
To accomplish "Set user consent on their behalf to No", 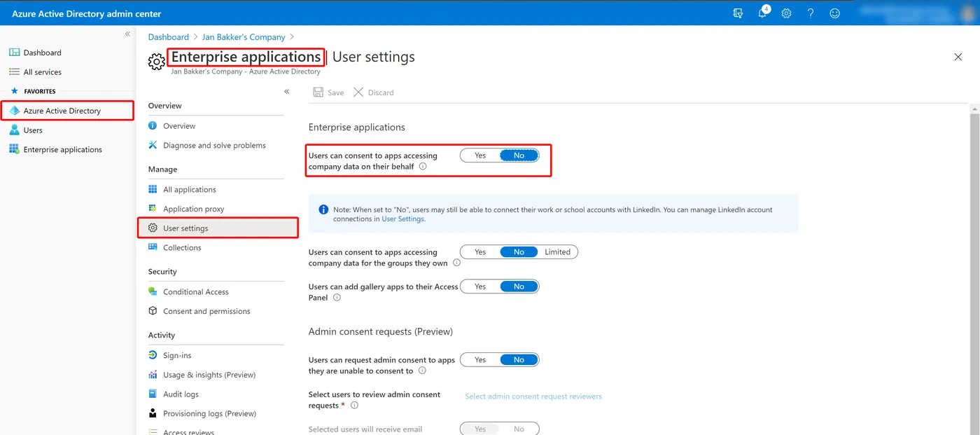I will point(519,156).
